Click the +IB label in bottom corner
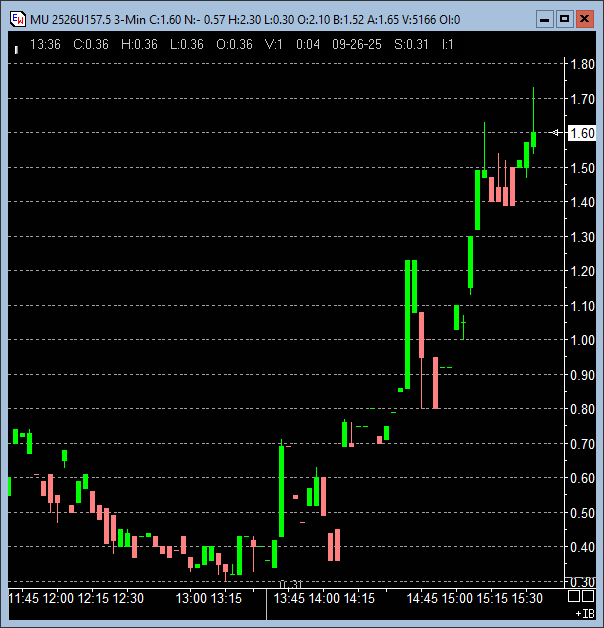 click(x=583, y=611)
